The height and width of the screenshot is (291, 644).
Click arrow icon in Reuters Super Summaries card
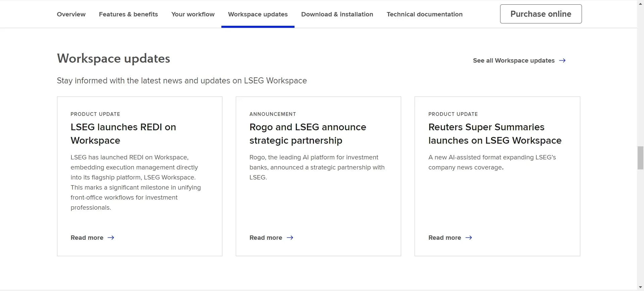pyautogui.click(x=469, y=238)
